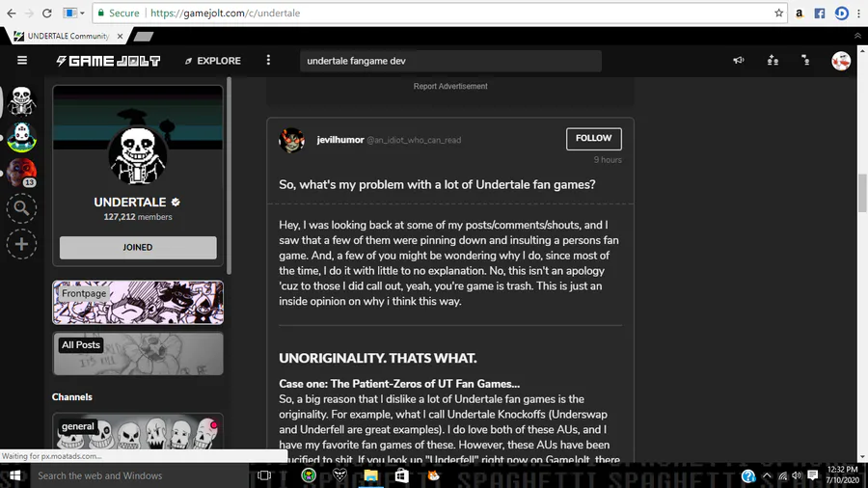This screenshot has width=868, height=488.
Task: Open the hamburger menu in Game Jolt header
Action: point(21,61)
